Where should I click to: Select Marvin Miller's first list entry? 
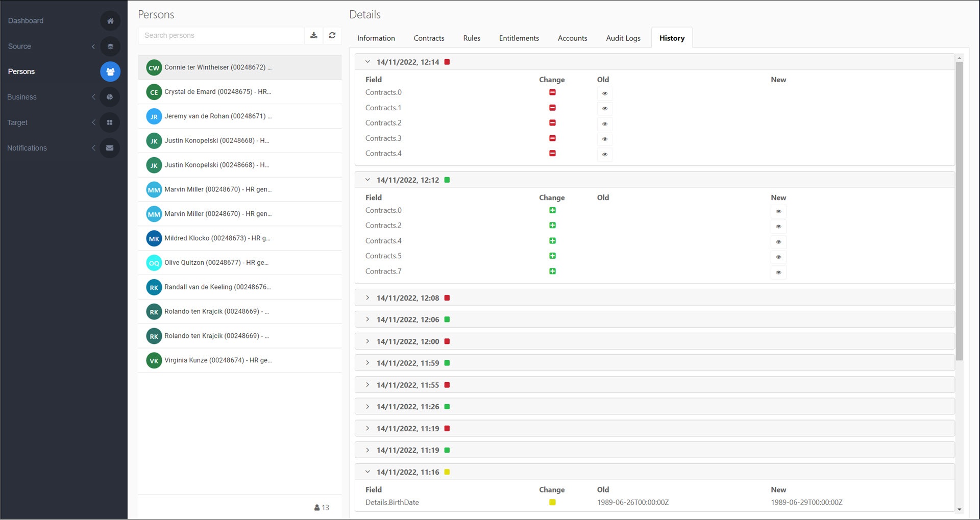pyautogui.click(x=239, y=190)
